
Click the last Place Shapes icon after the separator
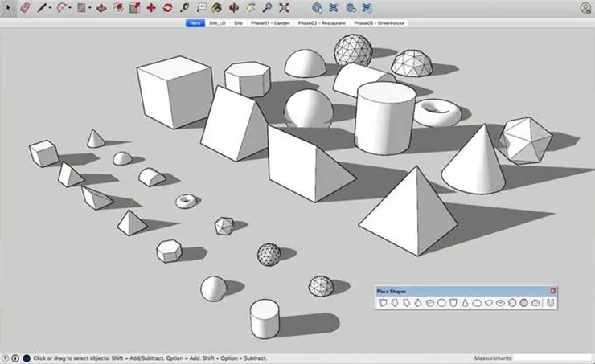point(551,303)
